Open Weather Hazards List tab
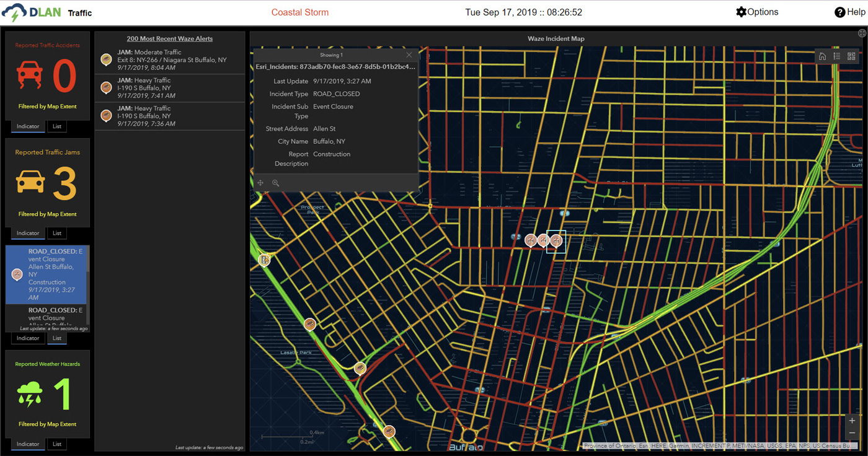Viewport: 868px width, 456px height. click(x=57, y=444)
